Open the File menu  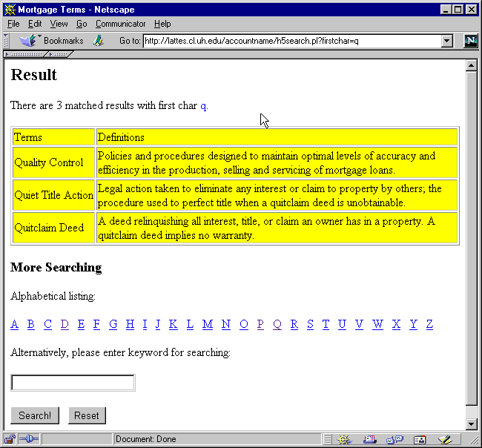click(13, 24)
